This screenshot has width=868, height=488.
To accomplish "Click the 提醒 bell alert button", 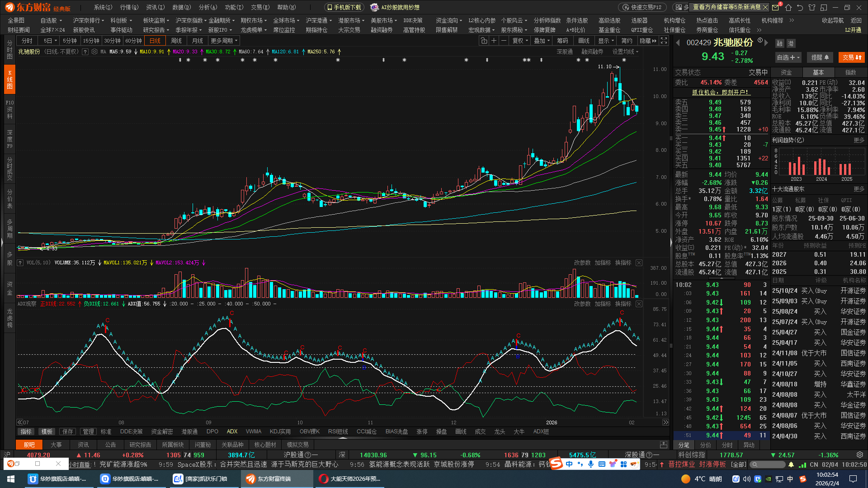I will [820, 57].
